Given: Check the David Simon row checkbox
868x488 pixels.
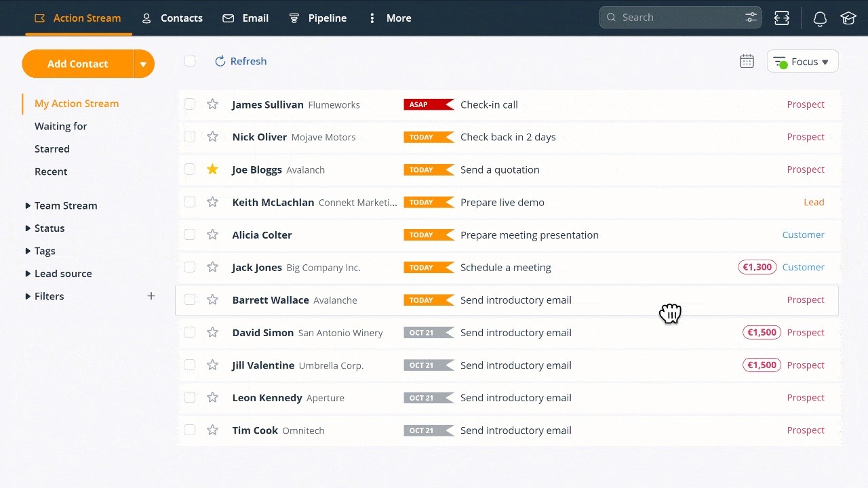Looking at the screenshot, I should 190,332.
